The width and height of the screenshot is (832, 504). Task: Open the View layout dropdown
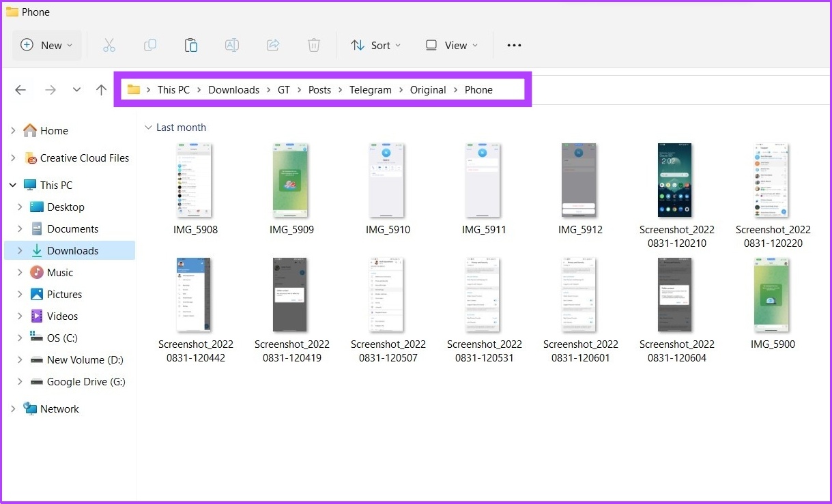pyautogui.click(x=451, y=45)
